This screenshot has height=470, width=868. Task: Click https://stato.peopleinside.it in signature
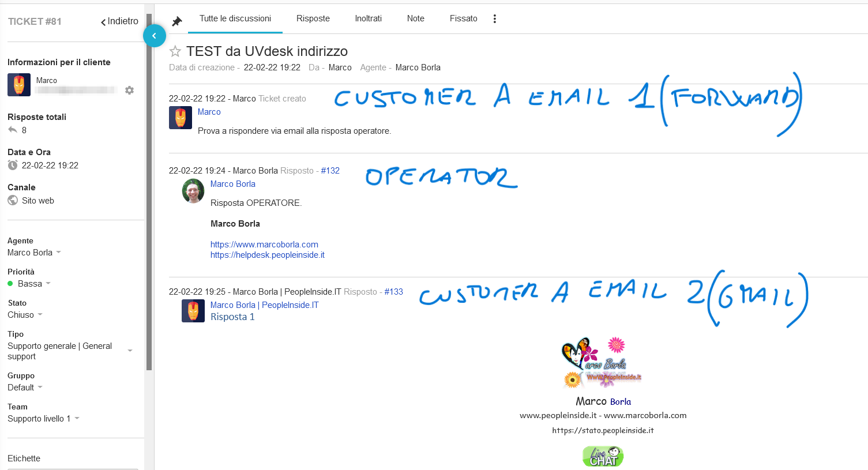tap(603, 430)
